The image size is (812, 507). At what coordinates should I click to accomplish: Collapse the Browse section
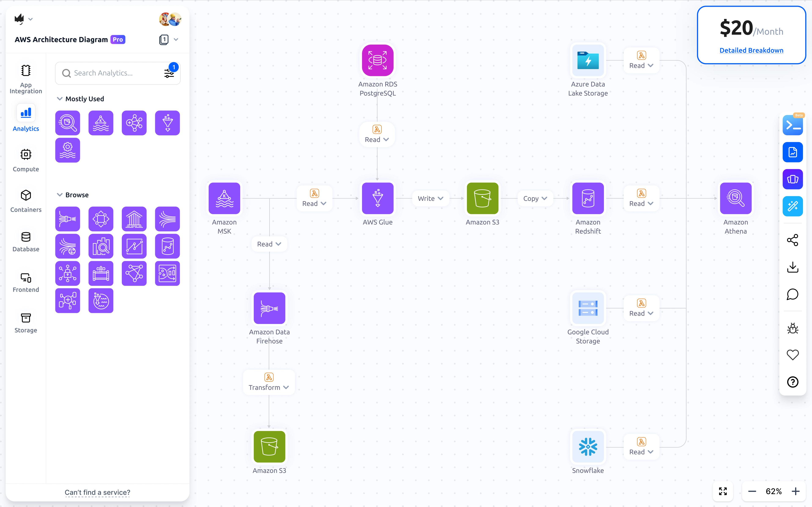point(60,195)
